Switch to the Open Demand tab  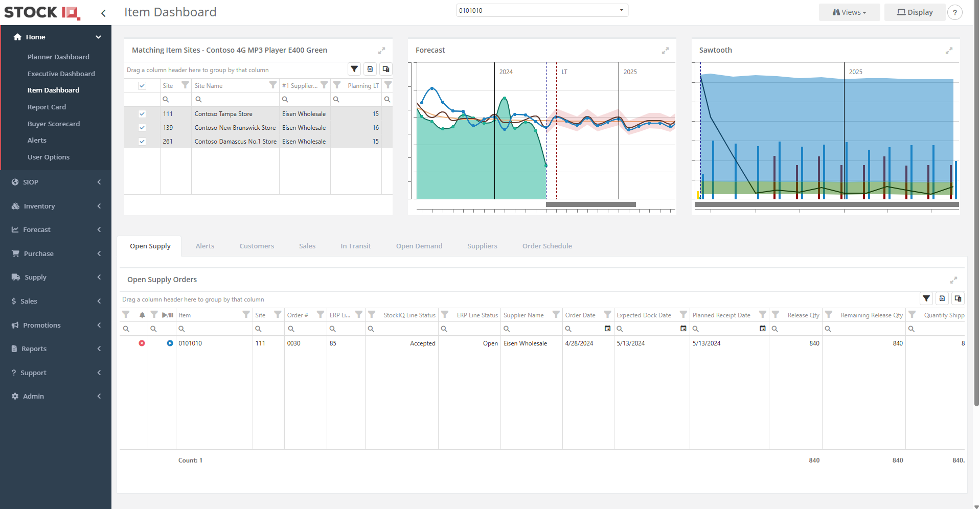419,246
